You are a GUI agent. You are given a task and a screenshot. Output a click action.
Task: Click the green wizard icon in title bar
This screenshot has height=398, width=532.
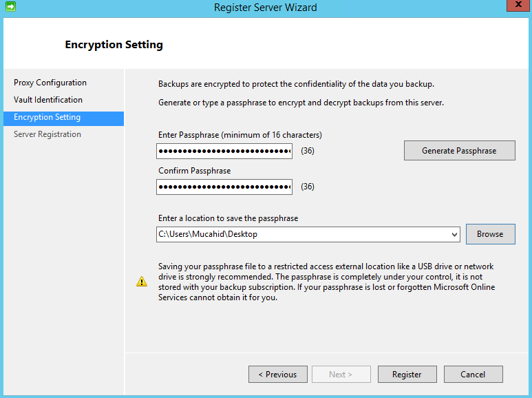(x=10, y=6)
